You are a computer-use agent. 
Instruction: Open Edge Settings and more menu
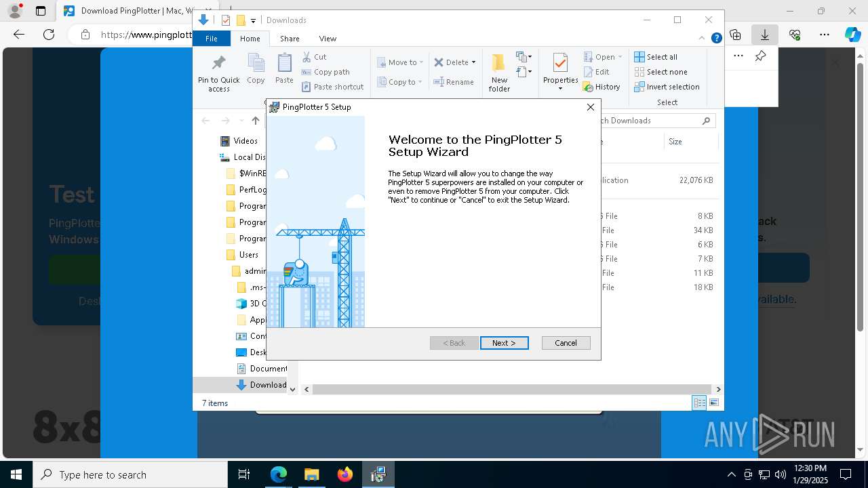(x=824, y=35)
